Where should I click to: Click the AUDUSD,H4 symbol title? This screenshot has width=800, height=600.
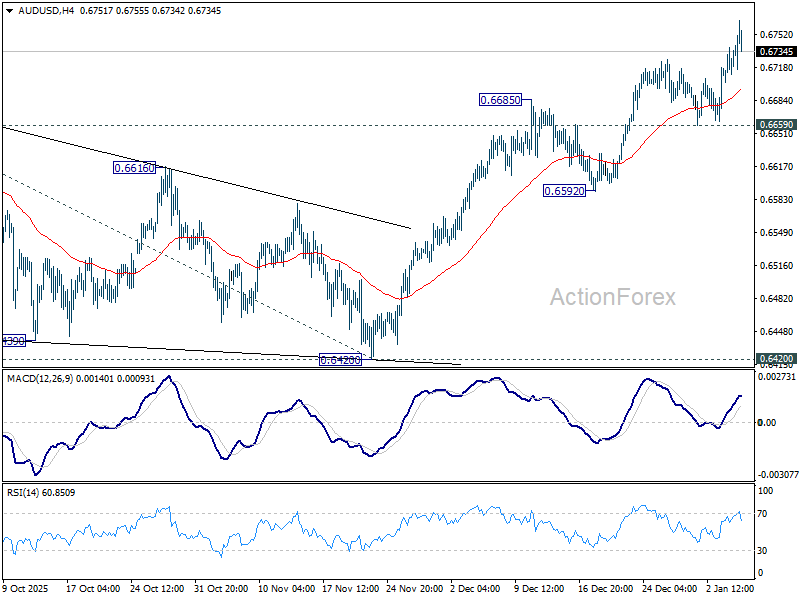(46, 11)
